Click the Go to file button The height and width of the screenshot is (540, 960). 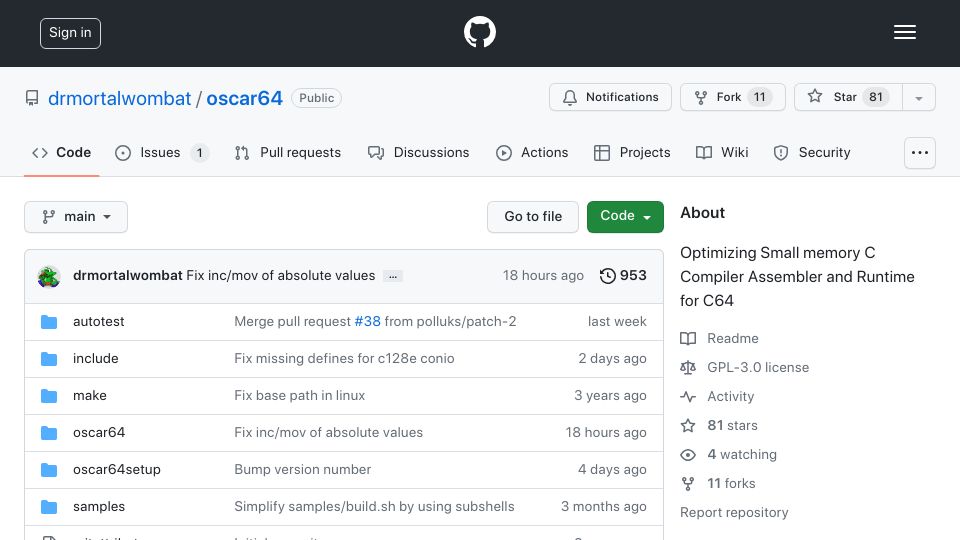[533, 217]
